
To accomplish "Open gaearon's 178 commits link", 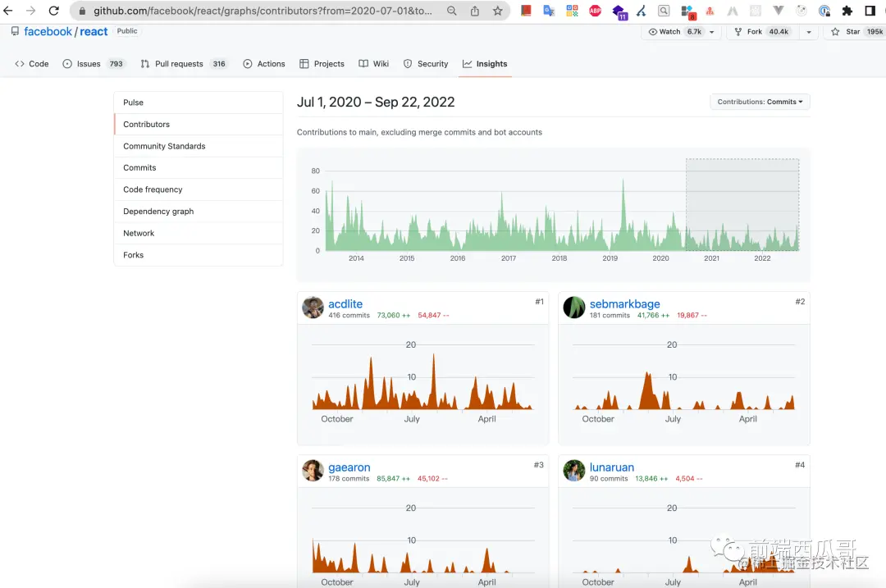I will (x=349, y=478).
